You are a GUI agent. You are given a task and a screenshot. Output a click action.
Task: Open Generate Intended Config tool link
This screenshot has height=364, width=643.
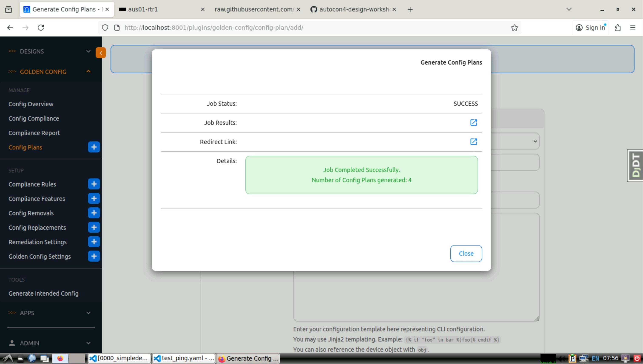[x=43, y=293]
